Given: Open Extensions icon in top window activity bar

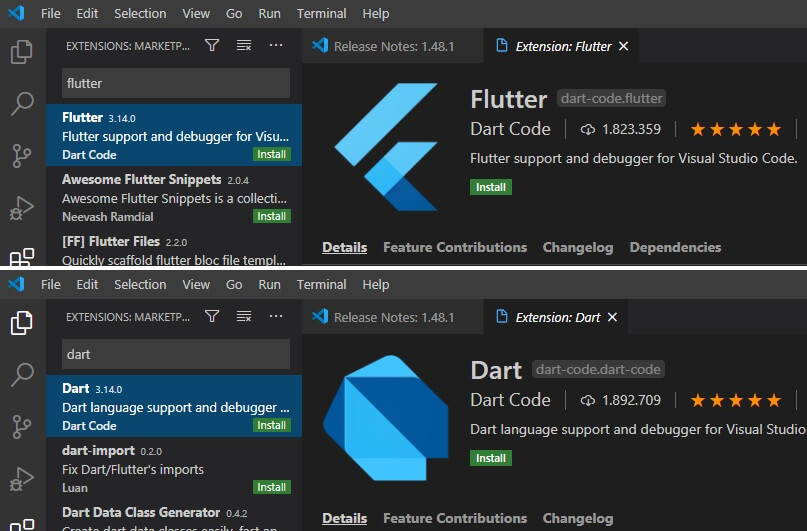Looking at the screenshot, I should click(x=22, y=257).
